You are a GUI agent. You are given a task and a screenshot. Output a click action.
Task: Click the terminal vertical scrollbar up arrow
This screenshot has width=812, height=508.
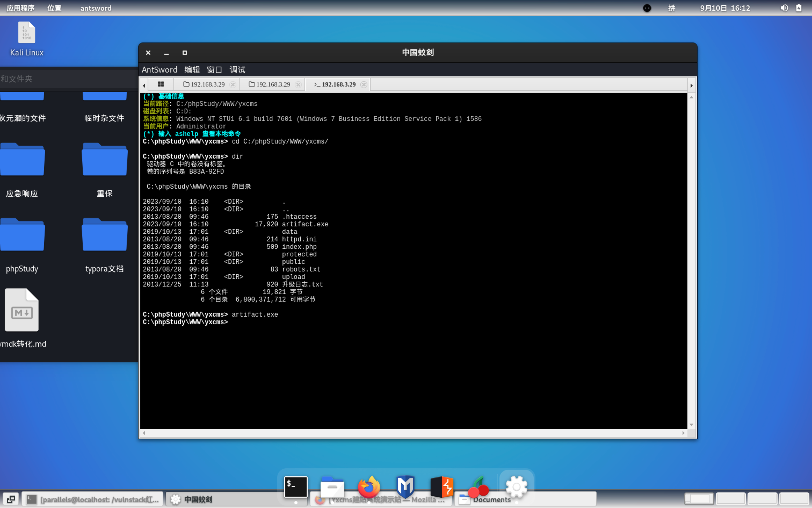pyautogui.click(x=691, y=97)
